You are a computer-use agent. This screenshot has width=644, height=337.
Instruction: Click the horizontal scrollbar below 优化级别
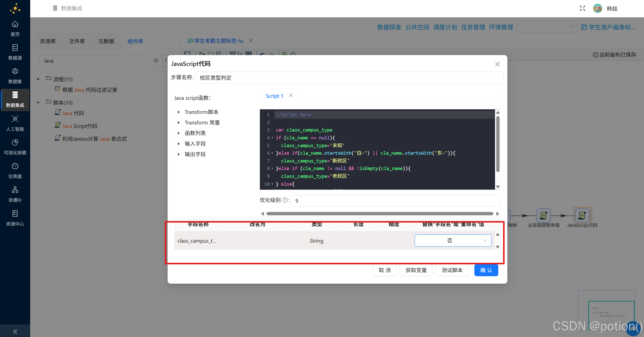tap(380, 214)
